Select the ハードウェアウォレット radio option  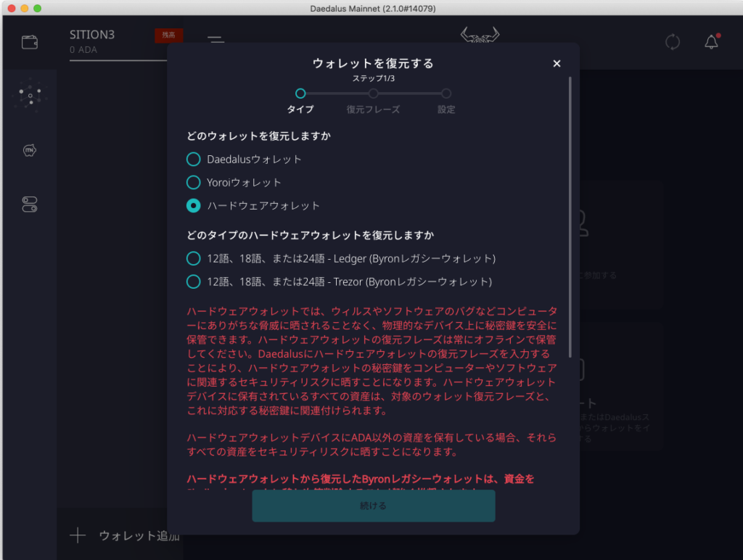[x=194, y=205]
